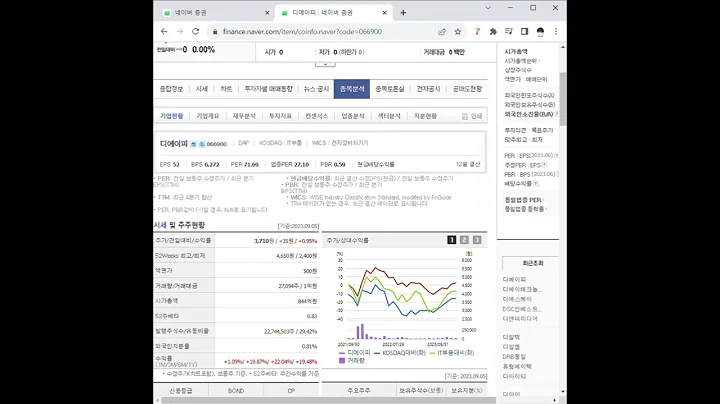
Task: Open 휴림에이텍 in the sidebar list
Action: tap(517, 367)
